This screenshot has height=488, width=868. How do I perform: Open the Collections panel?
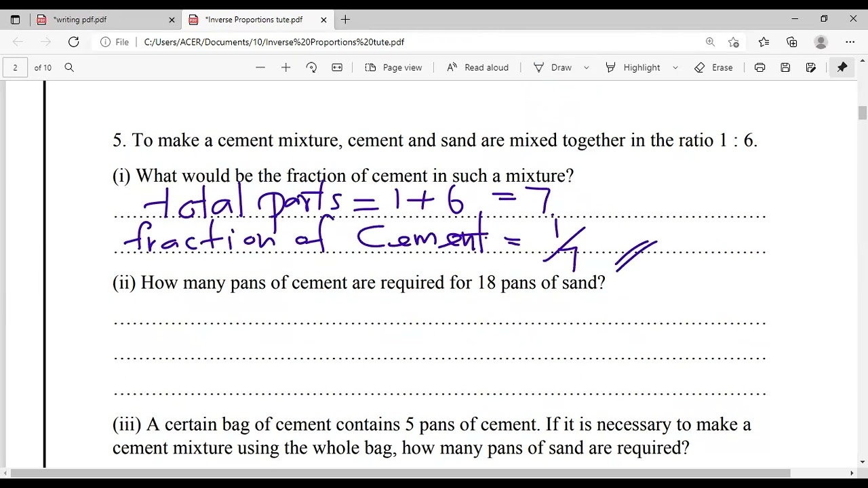coord(791,42)
